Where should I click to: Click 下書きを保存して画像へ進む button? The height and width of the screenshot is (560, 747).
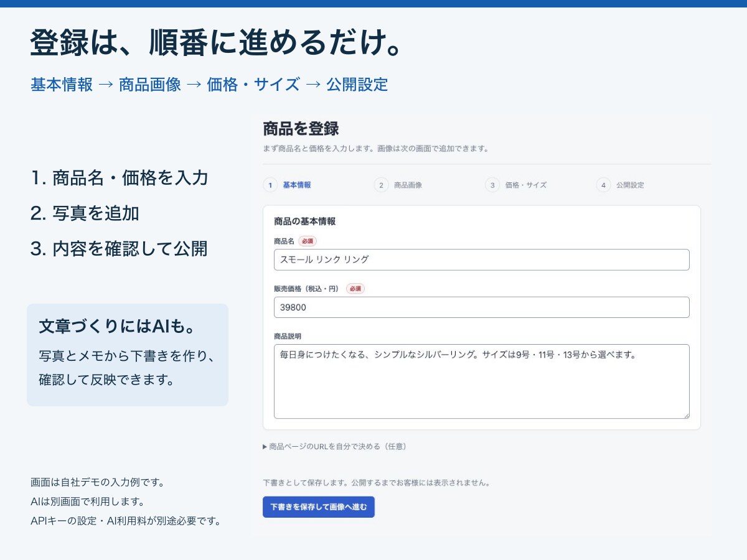coord(319,506)
